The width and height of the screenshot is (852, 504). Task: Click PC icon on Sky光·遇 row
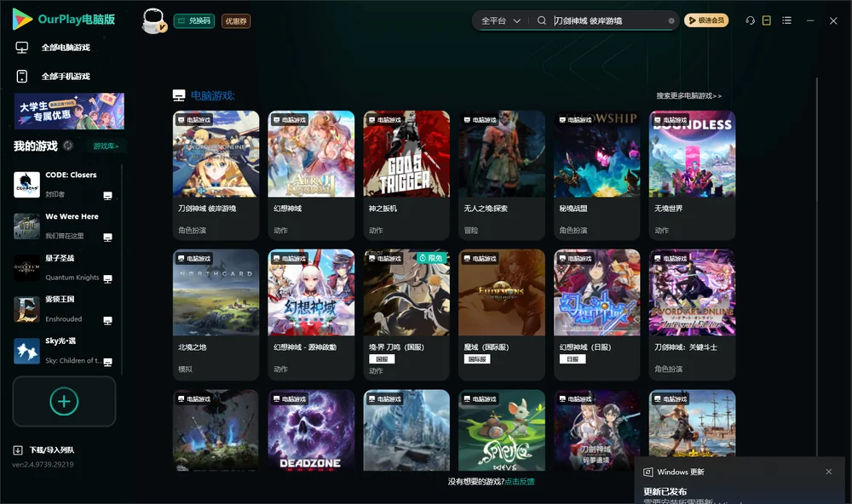[x=107, y=363]
